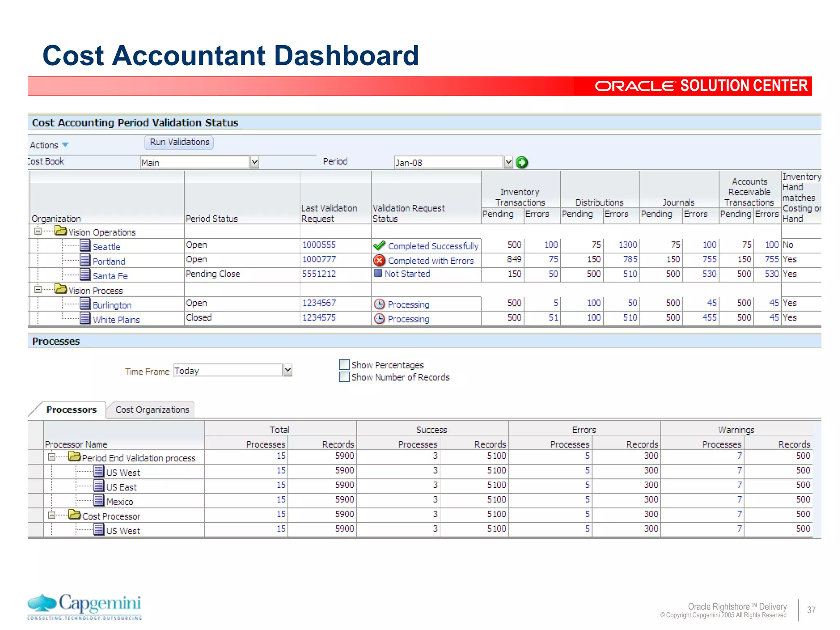Click the green checkmark Completed Successfully icon
The height and width of the screenshot is (630, 840).
(x=379, y=246)
